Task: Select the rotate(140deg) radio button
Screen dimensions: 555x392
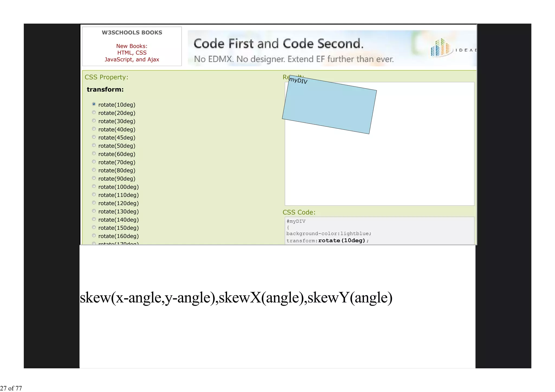Action: coord(94,219)
